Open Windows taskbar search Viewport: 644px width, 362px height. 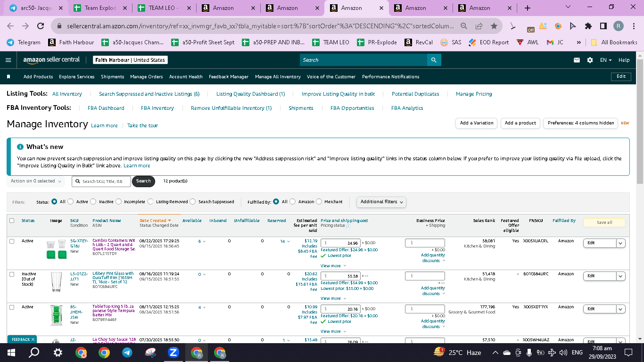point(34,353)
